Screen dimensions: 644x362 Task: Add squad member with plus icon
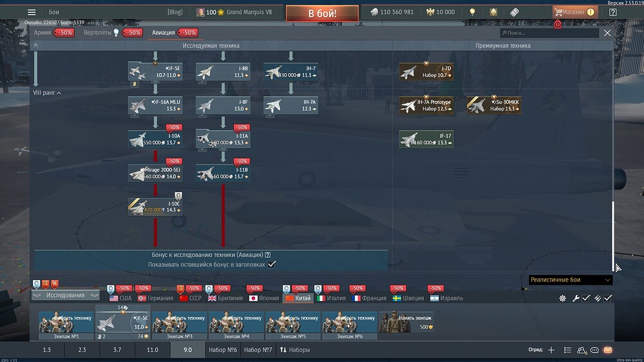point(551,350)
